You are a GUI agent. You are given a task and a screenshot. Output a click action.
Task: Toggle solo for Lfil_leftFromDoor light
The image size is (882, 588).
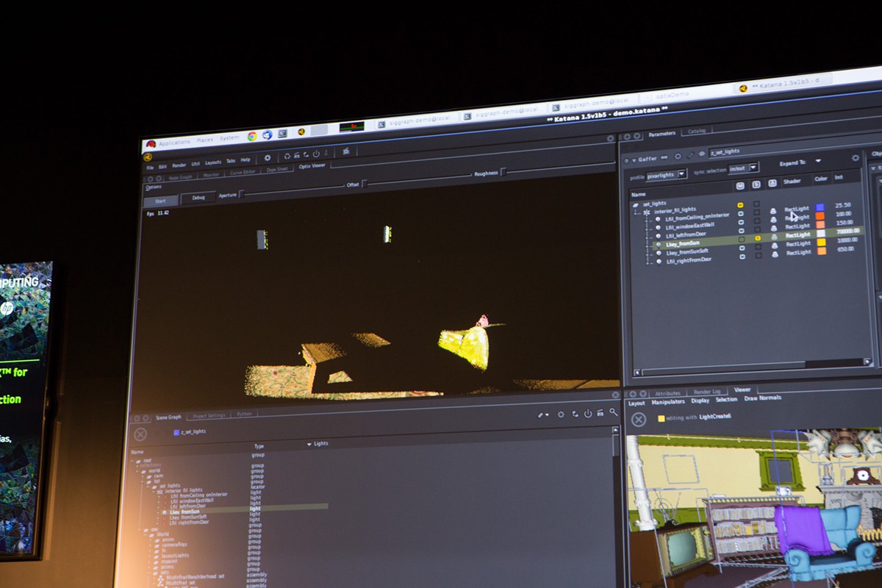click(x=757, y=230)
